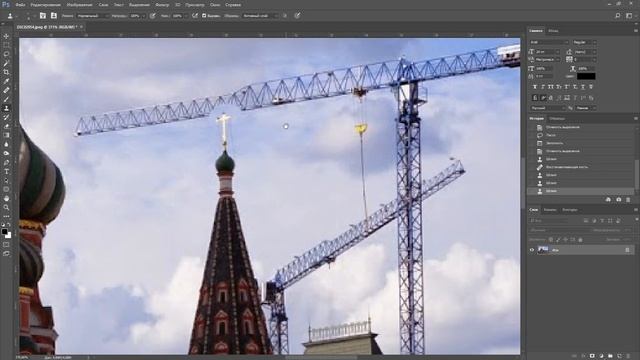The image size is (640, 360).
Task: Switch to the Абзац tab
Action: pyautogui.click(x=553, y=31)
